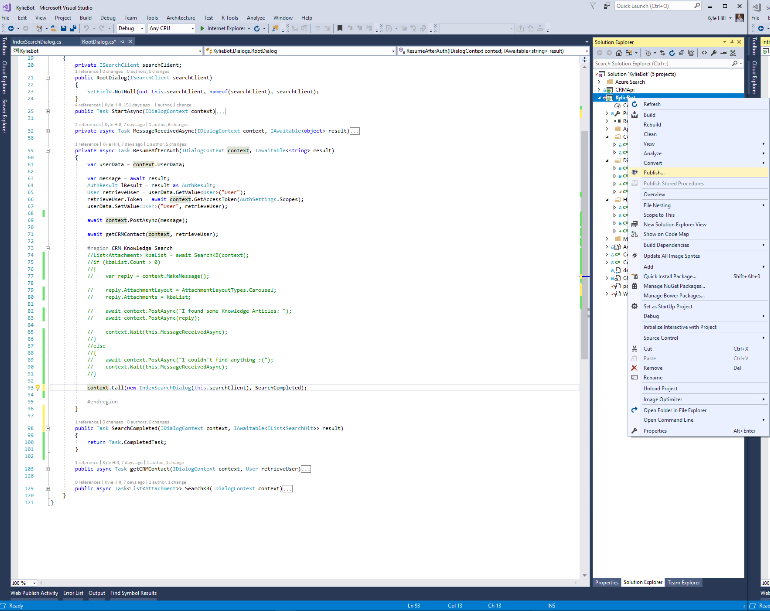This screenshot has width=770, height=611.
Task: Select Publish from the context menu
Action: point(656,172)
